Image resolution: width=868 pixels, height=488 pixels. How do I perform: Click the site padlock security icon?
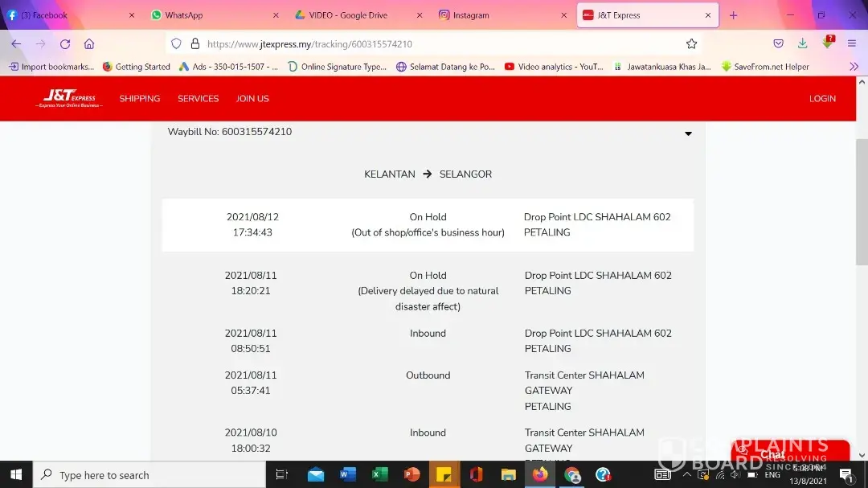(x=194, y=44)
